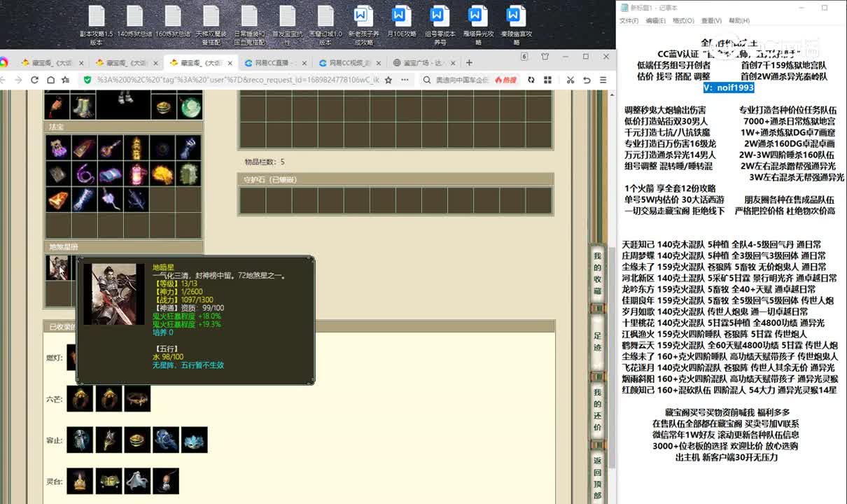Click the 地煞星册 character thumbnail
Viewport: 847px width, 504px height.
tap(58, 267)
